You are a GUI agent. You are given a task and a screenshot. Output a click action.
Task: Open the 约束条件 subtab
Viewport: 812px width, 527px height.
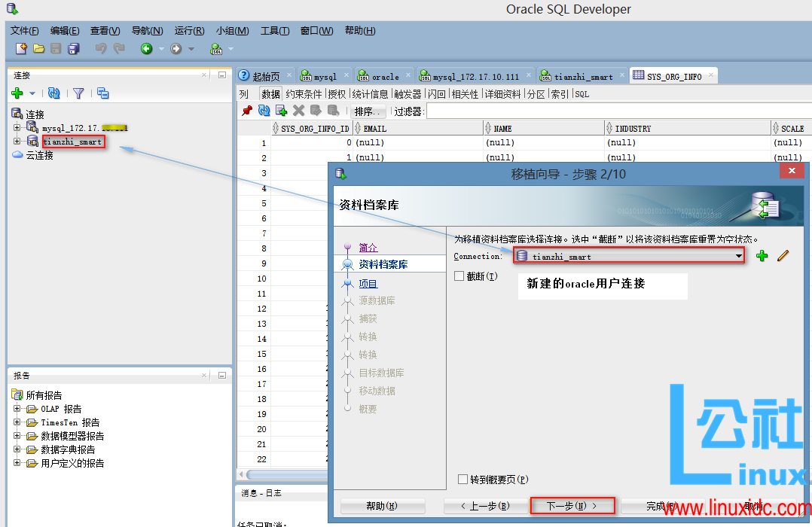pyautogui.click(x=304, y=93)
